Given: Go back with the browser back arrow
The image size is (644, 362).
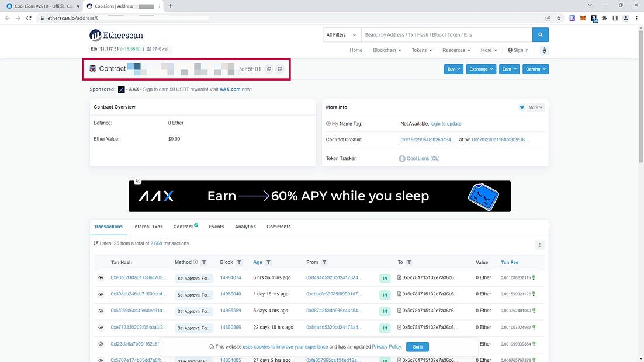Looking at the screenshot, I should pos(8,18).
